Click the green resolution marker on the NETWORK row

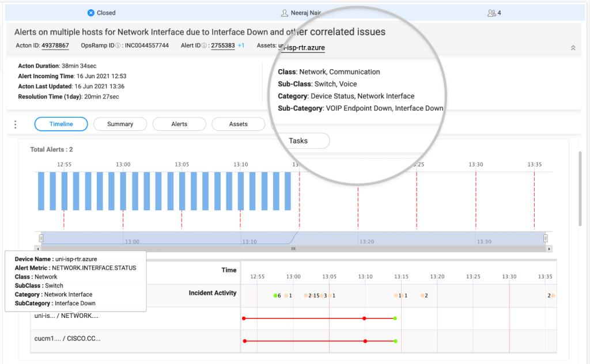[395, 317]
